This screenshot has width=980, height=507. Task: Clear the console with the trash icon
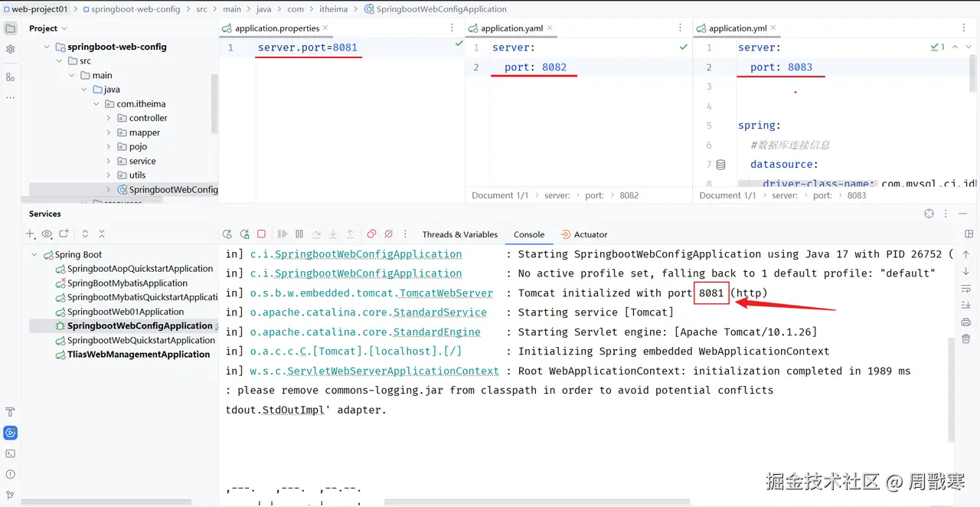pos(966,339)
